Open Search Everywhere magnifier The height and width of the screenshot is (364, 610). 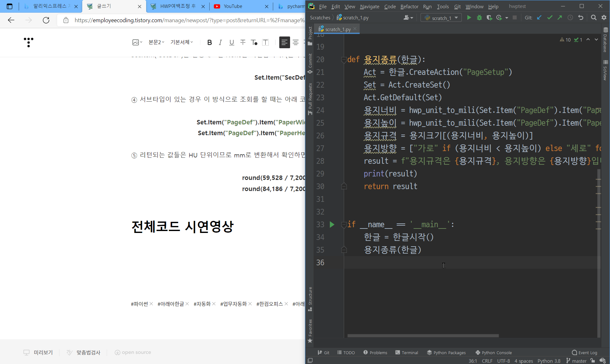coord(593,18)
